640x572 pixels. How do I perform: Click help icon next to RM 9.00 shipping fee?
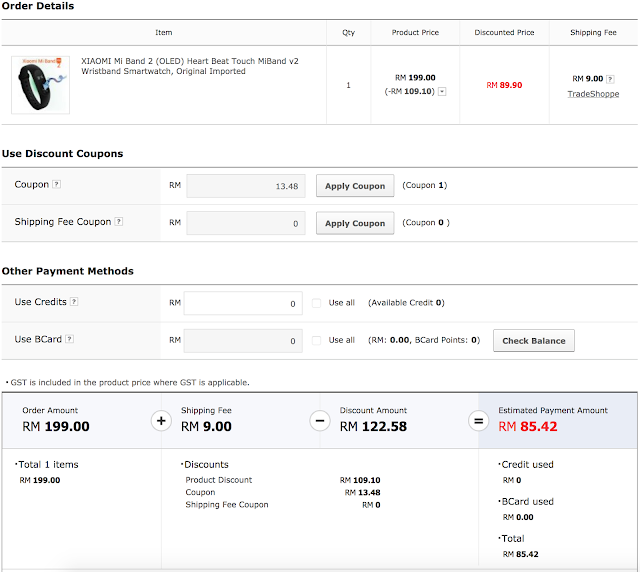(611, 78)
